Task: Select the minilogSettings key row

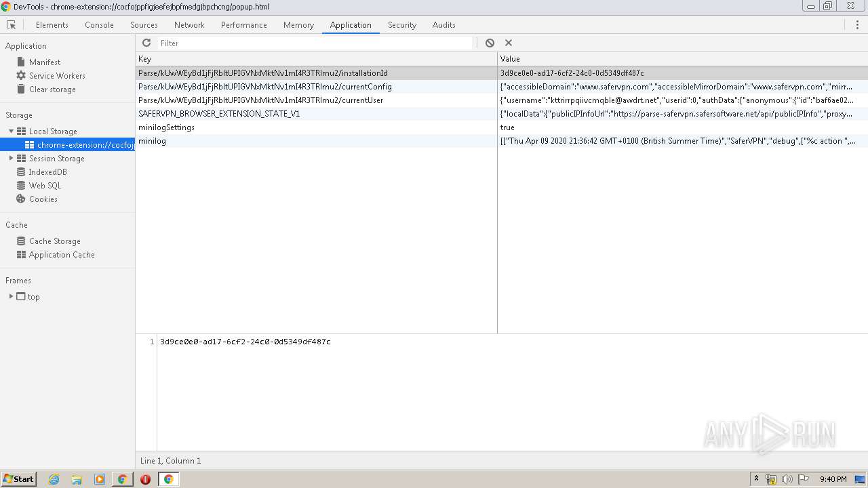Action: point(316,127)
